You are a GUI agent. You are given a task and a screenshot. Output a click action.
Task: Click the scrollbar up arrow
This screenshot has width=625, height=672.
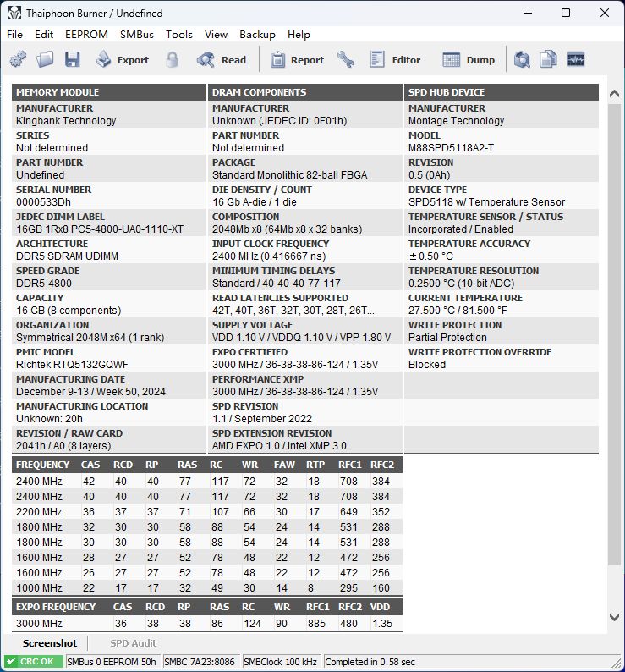[614, 93]
